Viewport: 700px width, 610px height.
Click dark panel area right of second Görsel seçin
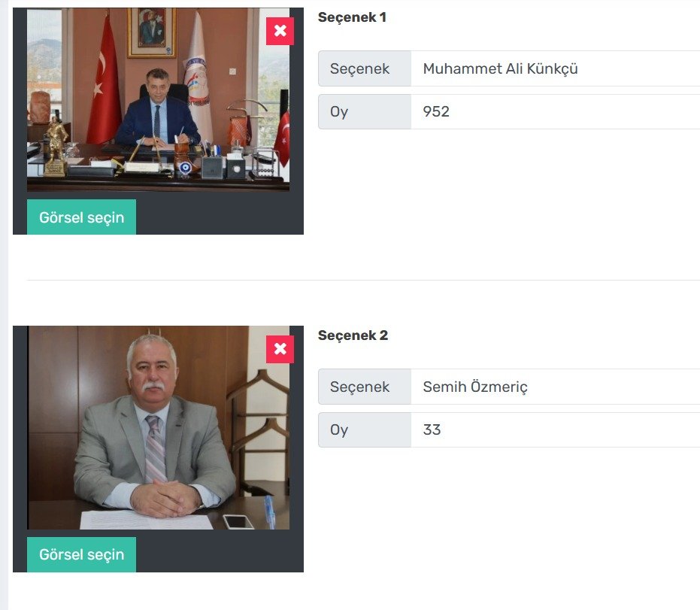(x=220, y=554)
